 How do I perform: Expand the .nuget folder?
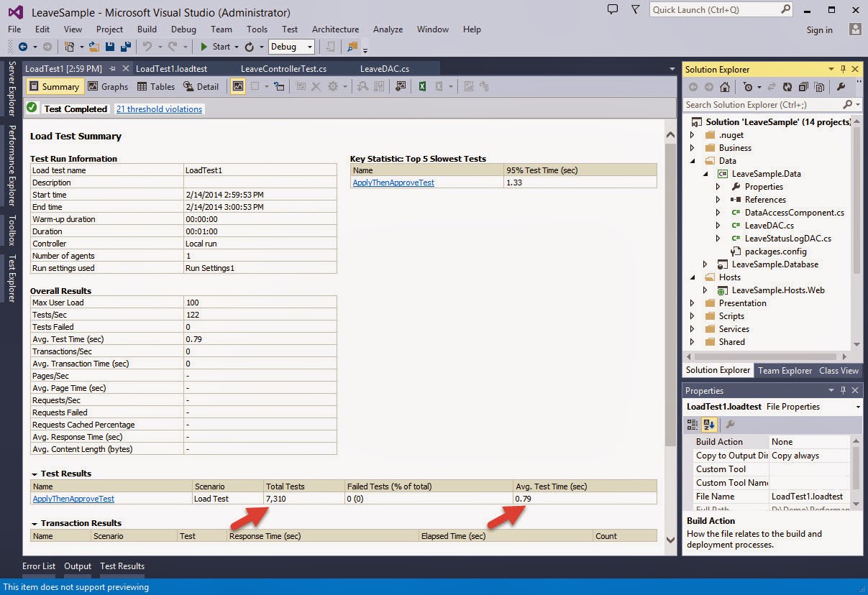point(693,135)
